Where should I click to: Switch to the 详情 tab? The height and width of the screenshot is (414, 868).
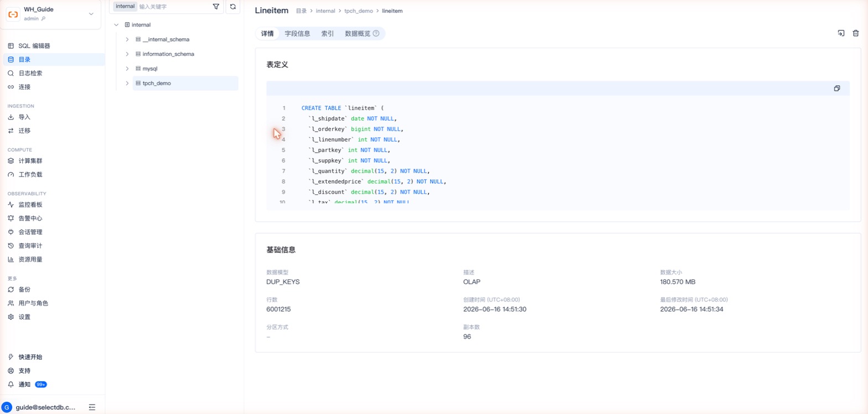tap(267, 33)
